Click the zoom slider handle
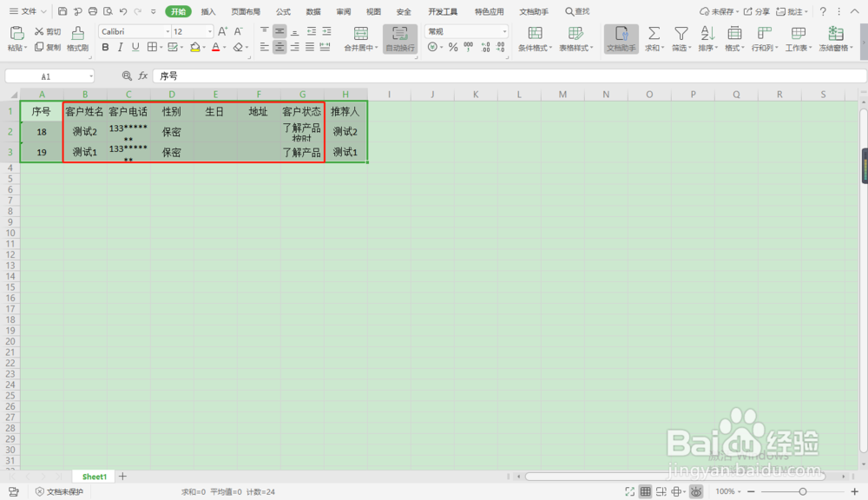 pos(803,491)
